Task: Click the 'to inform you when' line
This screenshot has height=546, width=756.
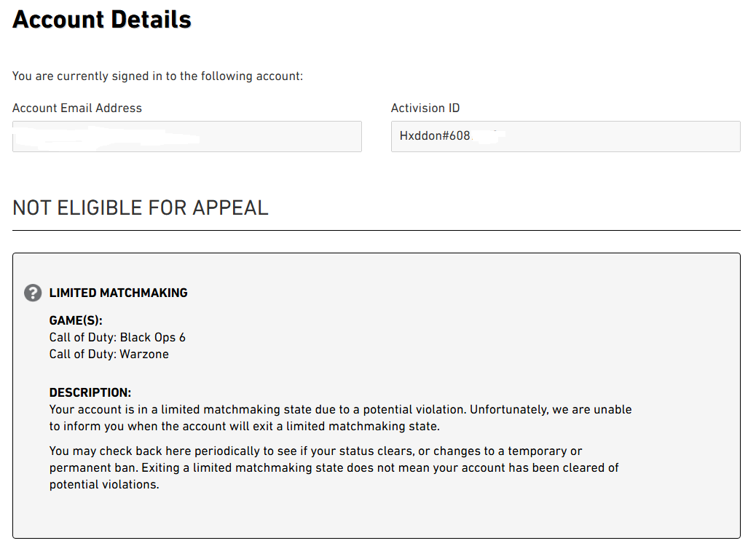Action: click(x=245, y=427)
